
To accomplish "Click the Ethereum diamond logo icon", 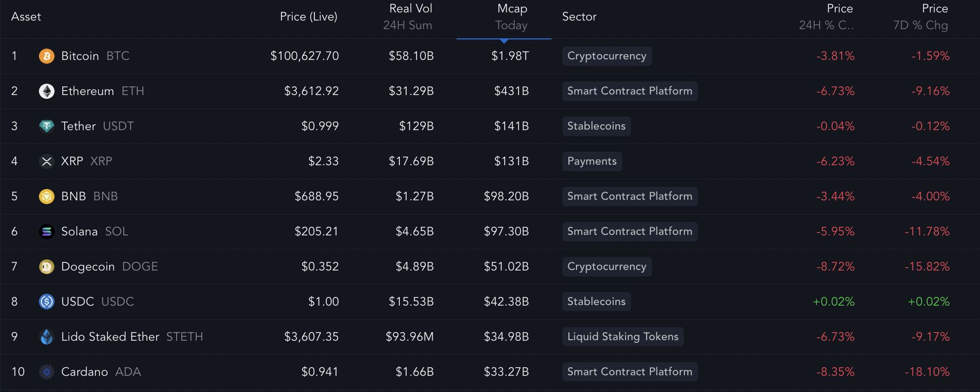I will [x=47, y=91].
